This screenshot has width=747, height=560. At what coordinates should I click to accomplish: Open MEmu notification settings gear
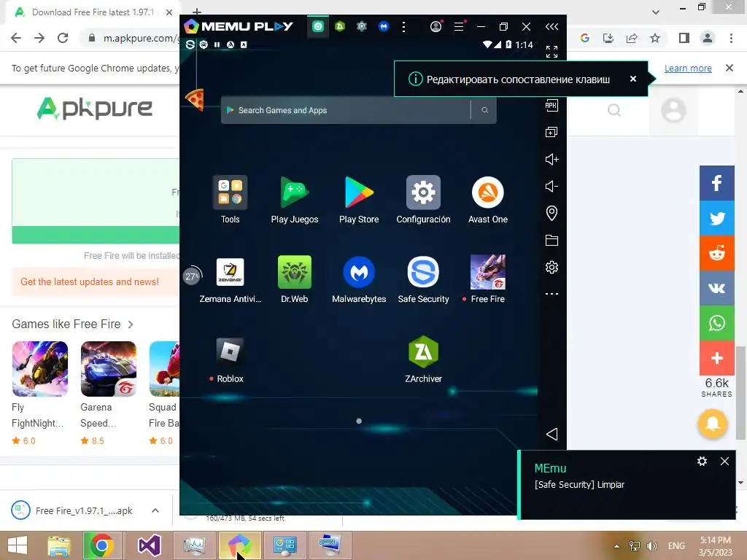coord(702,461)
